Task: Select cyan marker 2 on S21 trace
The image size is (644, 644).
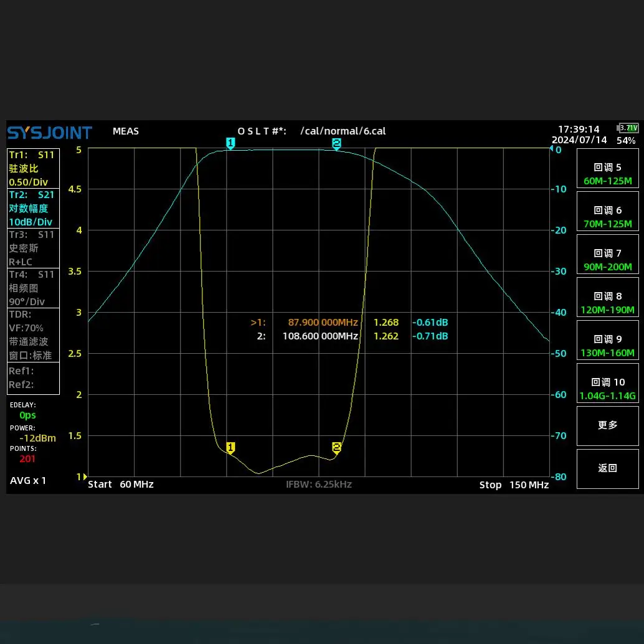Action: (x=336, y=144)
